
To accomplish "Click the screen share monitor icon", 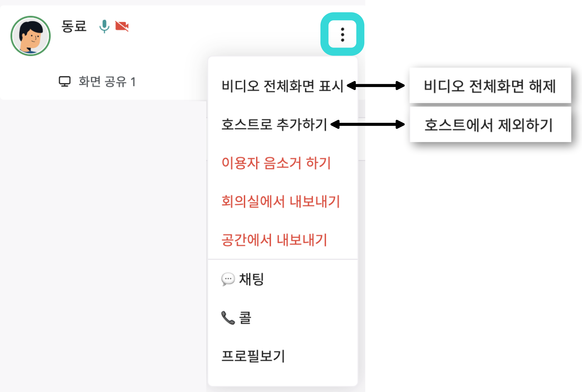I will 65,81.
